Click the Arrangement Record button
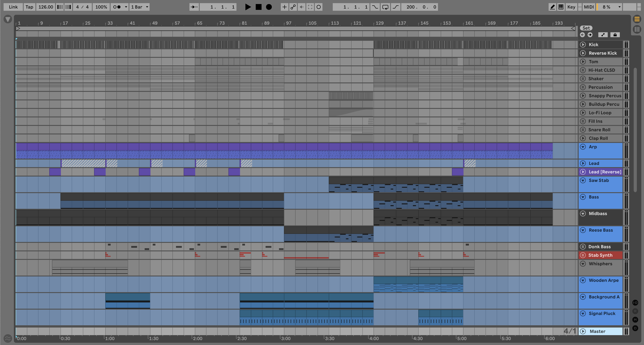This screenshot has height=345, width=644. pos(269,7)
